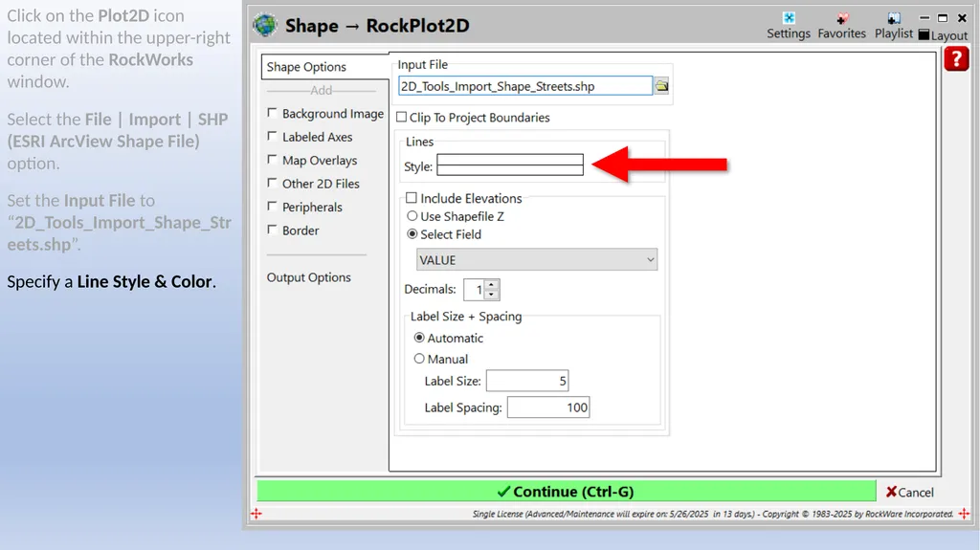The height and width of the screenshot is (550, 980).
Task: Click the Cancel button
Action: pos(910,492)
